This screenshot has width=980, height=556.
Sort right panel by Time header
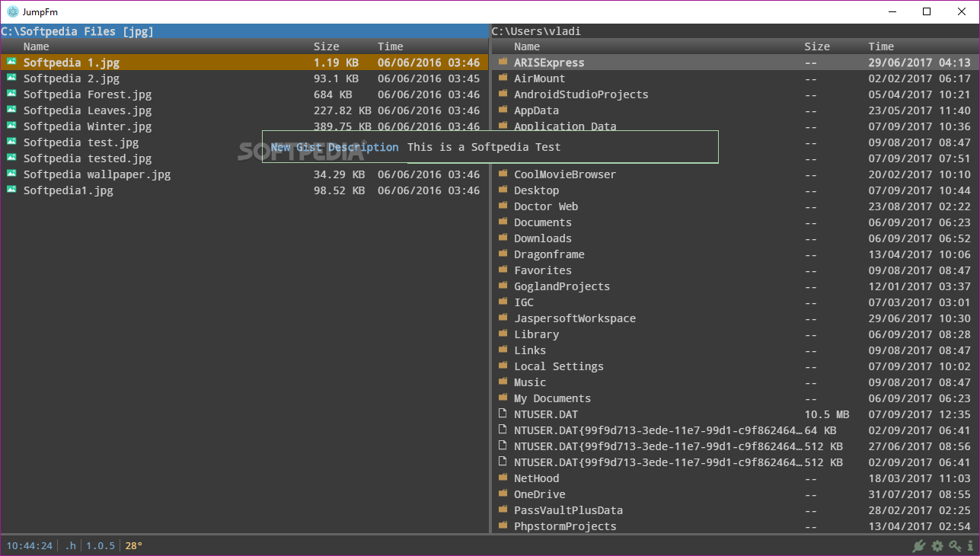(x=881, y=46)
